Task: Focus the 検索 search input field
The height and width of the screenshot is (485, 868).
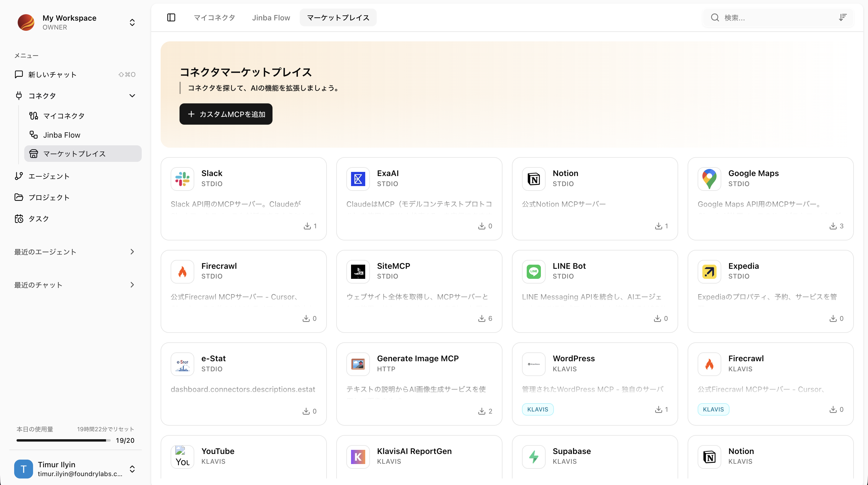Action: tap(778, 17)
